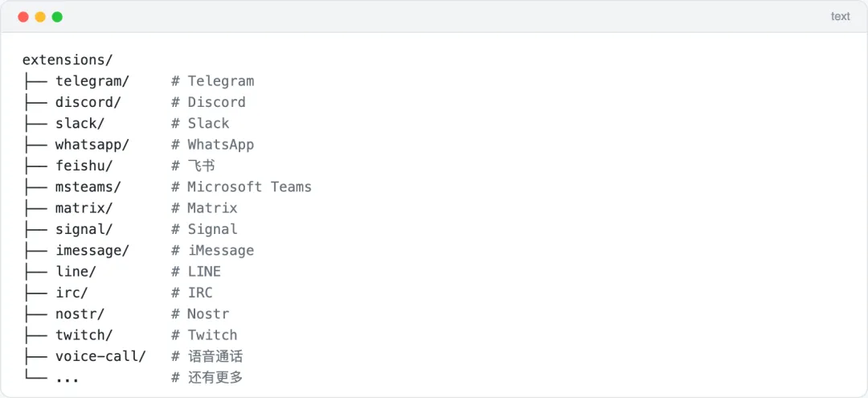Click the feishu/ folder name
Viewport: 868px width, 398px height.
[84, 166]
